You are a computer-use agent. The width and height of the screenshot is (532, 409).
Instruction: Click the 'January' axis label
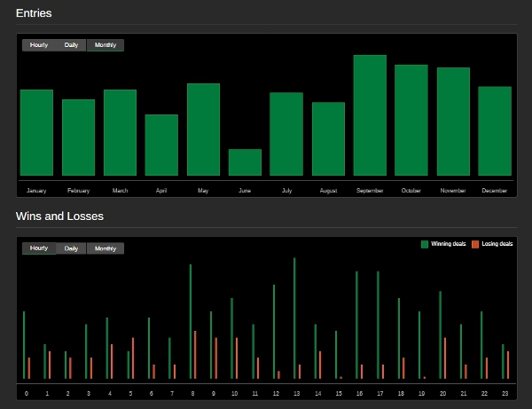tap(36, 191)
